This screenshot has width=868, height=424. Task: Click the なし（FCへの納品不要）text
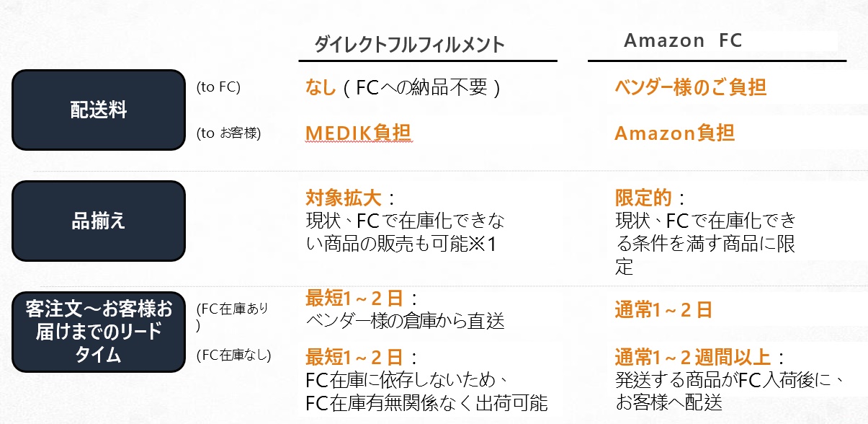[x=403, y=88]
